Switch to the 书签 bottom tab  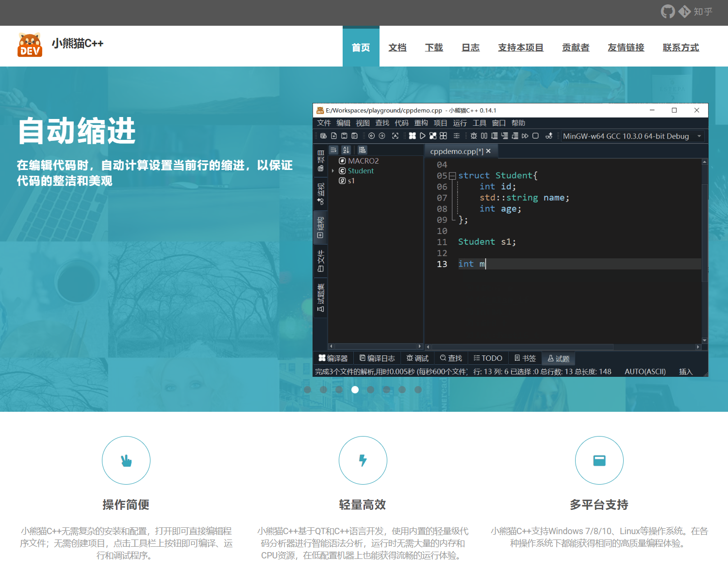[x=525, y=358]
